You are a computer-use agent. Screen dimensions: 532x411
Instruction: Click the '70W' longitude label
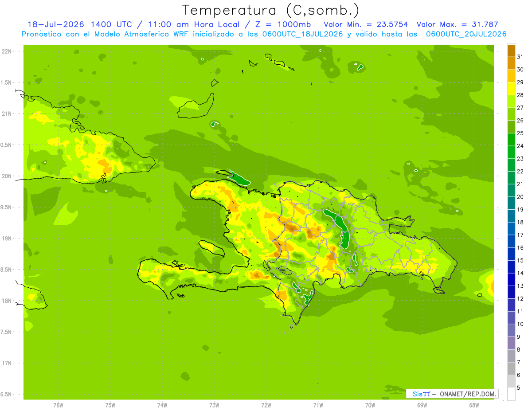[x=370, y=405]
